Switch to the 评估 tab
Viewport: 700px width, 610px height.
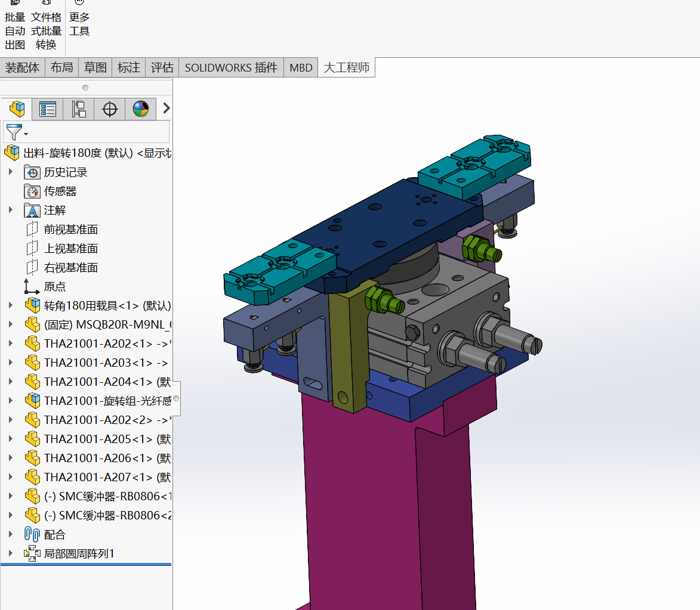(x=162, y=67)
